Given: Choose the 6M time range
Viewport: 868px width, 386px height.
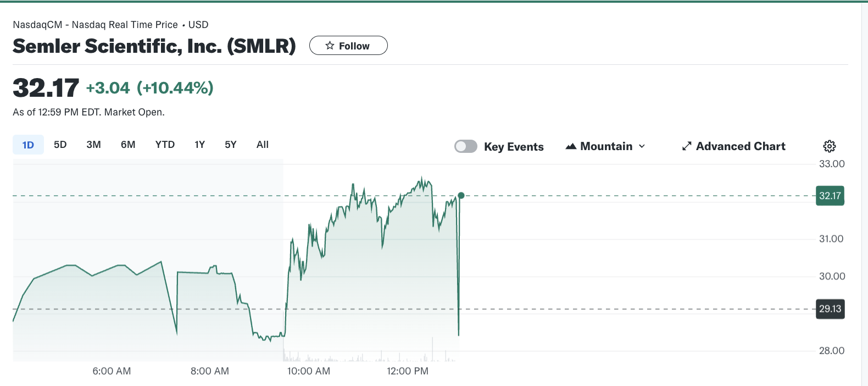Looking at the screenshot, I should [x=128, y=145].
